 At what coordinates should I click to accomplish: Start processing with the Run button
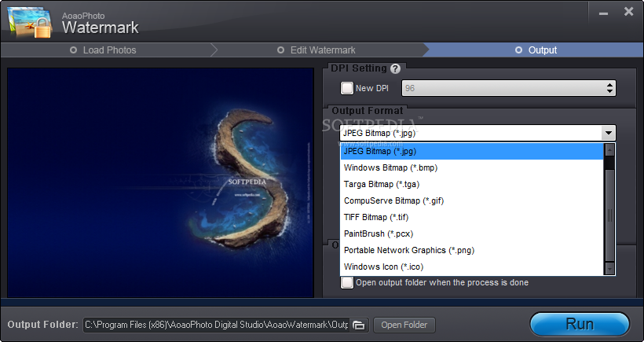coord(580,325)
